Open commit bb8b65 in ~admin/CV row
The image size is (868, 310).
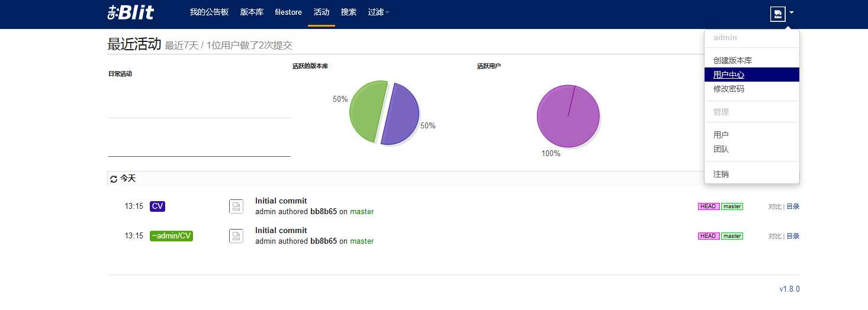(x=323, y=241)
